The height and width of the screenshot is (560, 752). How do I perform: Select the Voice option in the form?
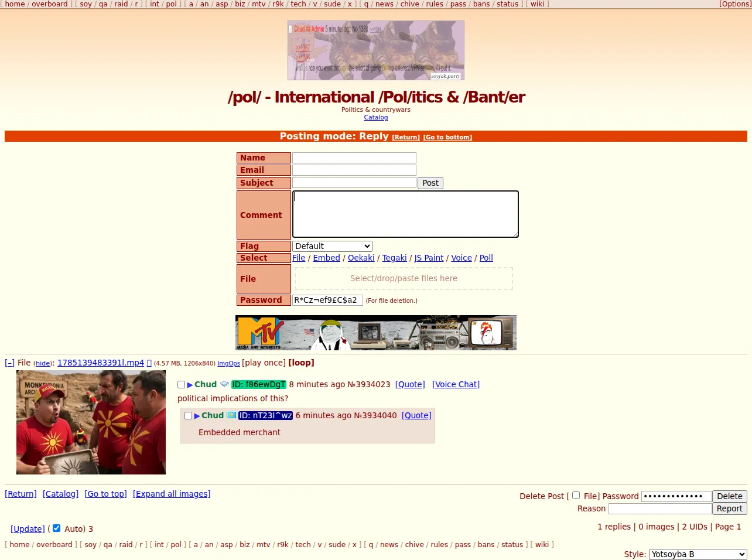click(x=462, y=258)
